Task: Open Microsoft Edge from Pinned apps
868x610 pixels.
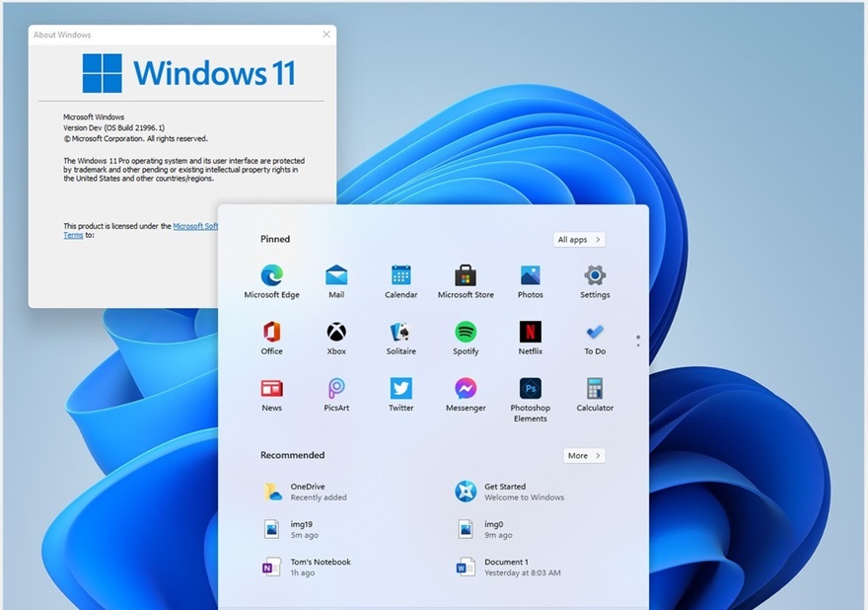Action: (271, 277)
